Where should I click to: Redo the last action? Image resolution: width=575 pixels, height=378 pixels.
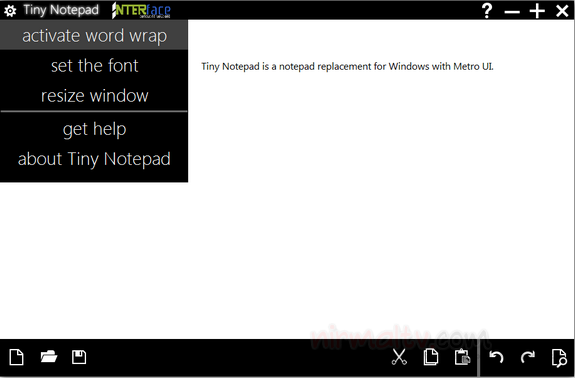pyautogui.click(x=528, y=357)
